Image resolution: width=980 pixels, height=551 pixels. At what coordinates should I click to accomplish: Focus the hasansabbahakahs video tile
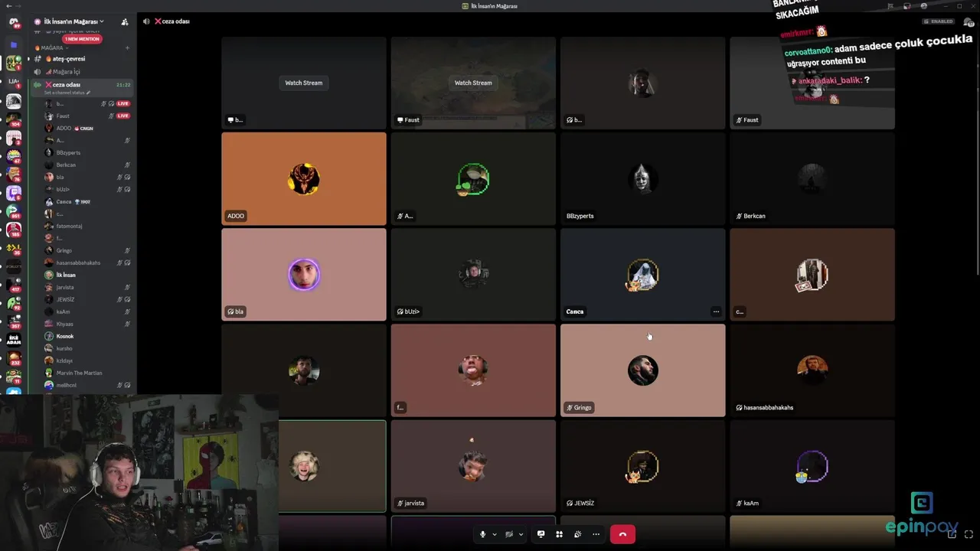point(812,370)
